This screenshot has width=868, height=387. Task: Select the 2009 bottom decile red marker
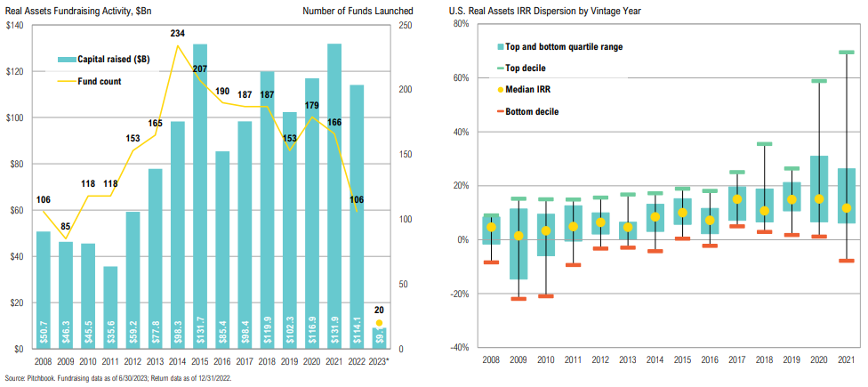518,299
